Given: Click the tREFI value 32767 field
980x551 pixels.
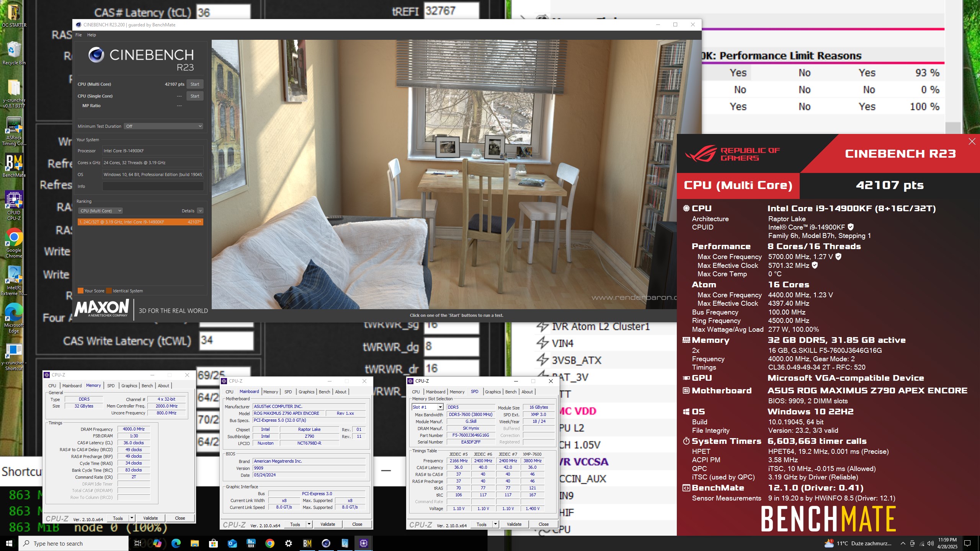Looking at the screenshot, I should [452, 11].
